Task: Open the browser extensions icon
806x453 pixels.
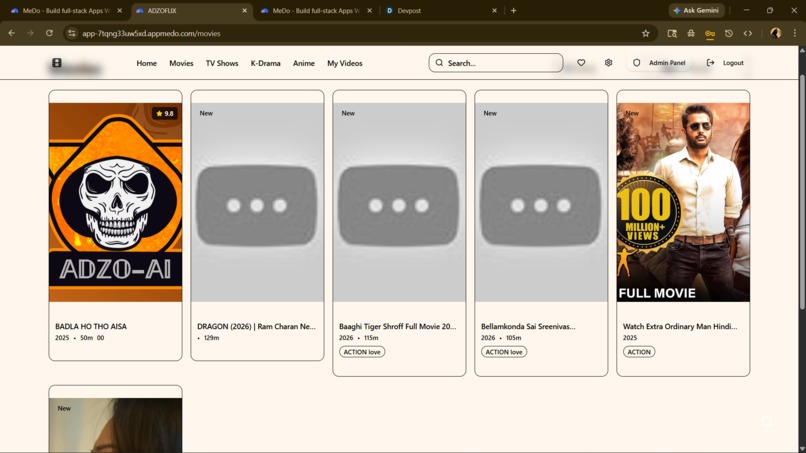Action: click(691, 33)
